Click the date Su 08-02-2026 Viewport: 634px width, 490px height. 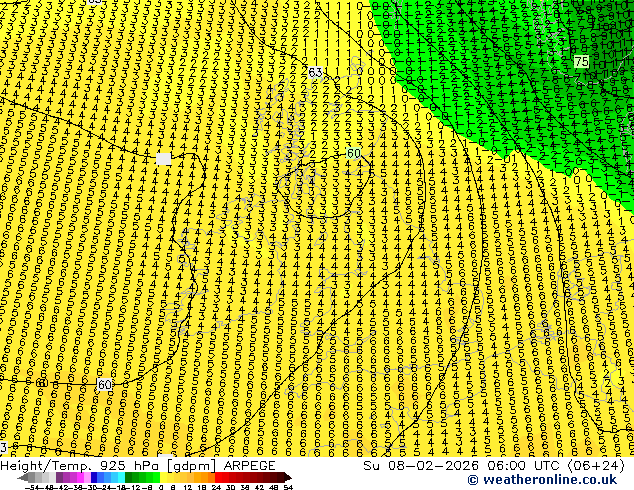(x=421, y=466)
